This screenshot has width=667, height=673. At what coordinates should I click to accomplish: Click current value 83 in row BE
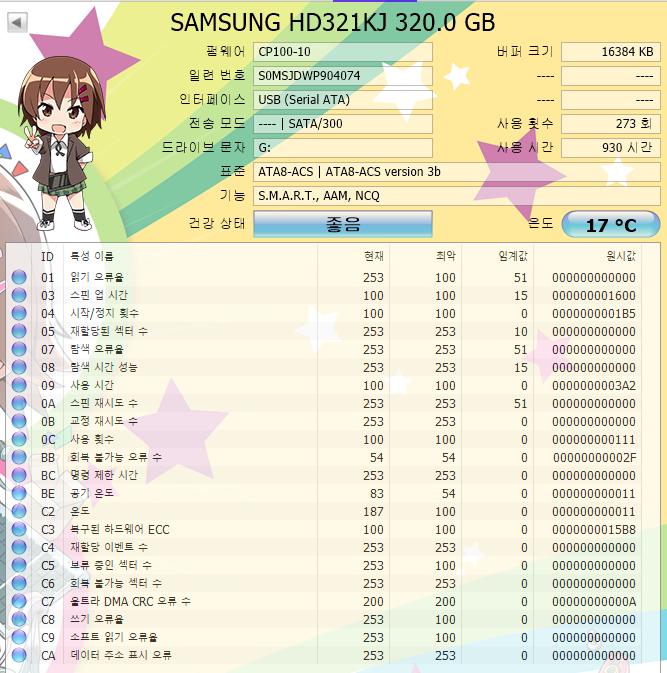coord(376,494)
